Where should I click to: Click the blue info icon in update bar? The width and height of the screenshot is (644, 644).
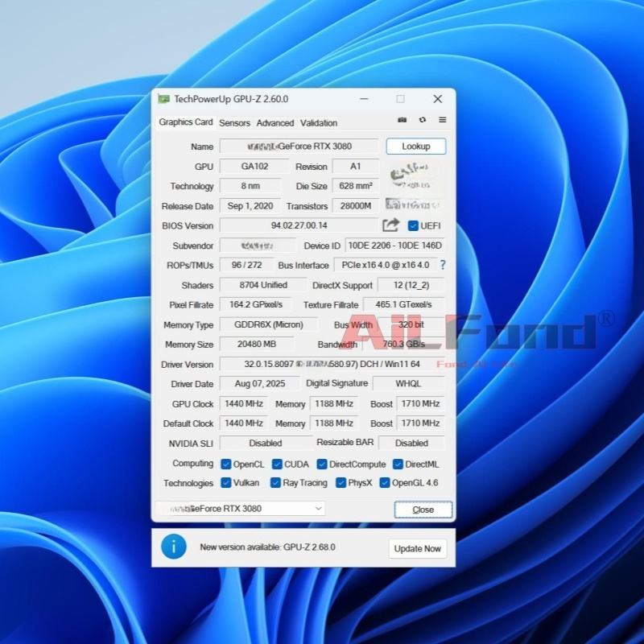[174, 547]
